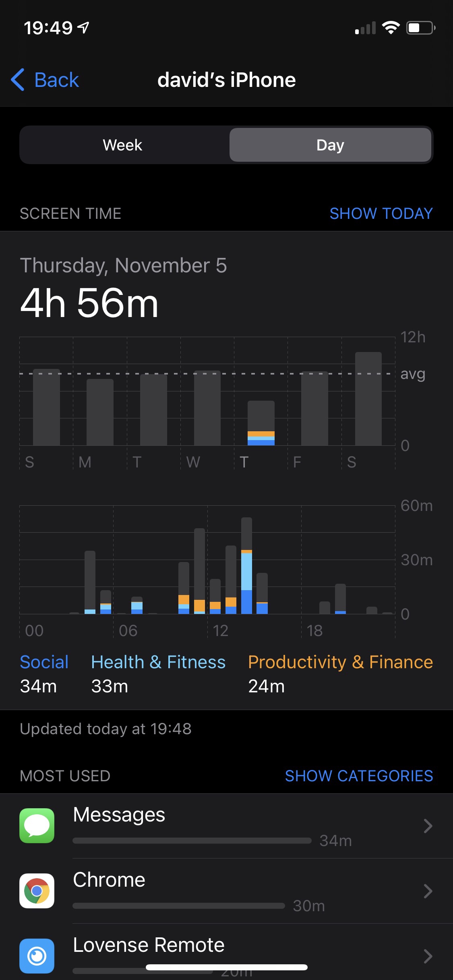The height and width of the screenshot is (980, 453).
Task: Tap the location arrow status icon
Action: tap(83, 28)
